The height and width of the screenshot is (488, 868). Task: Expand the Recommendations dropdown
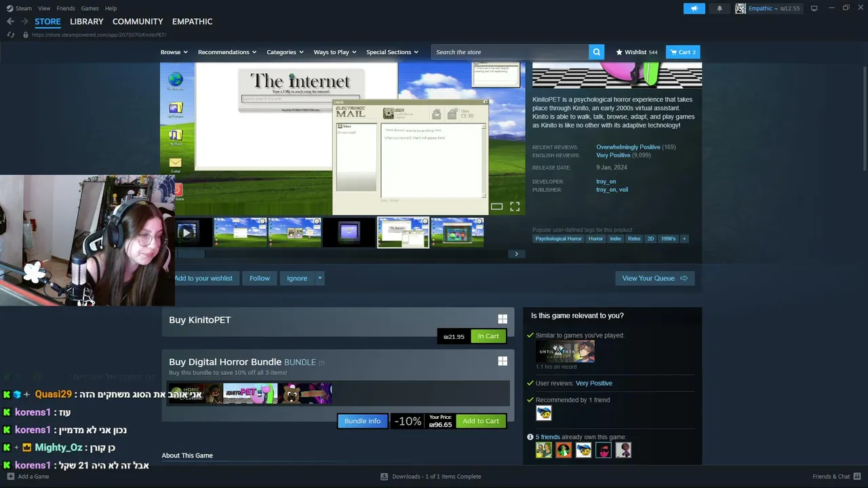[x=227, y=52]
